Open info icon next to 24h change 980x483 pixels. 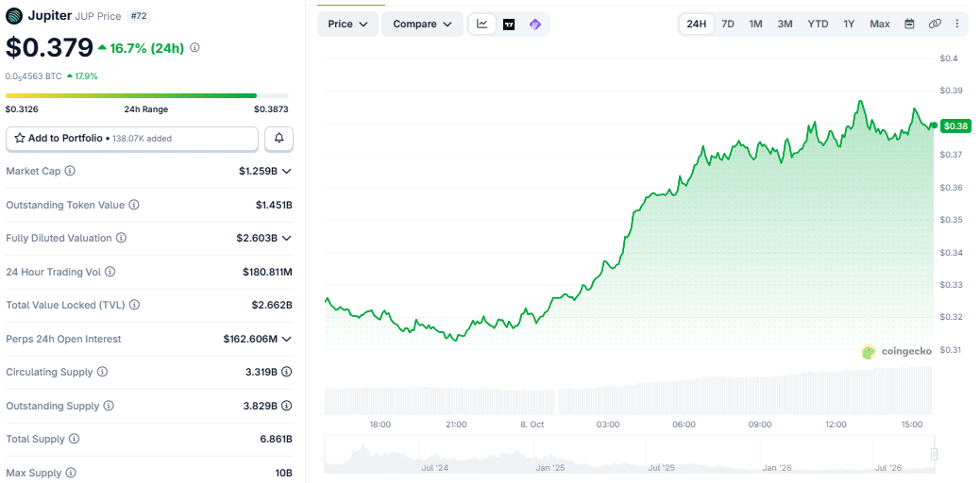pos(194,47)
